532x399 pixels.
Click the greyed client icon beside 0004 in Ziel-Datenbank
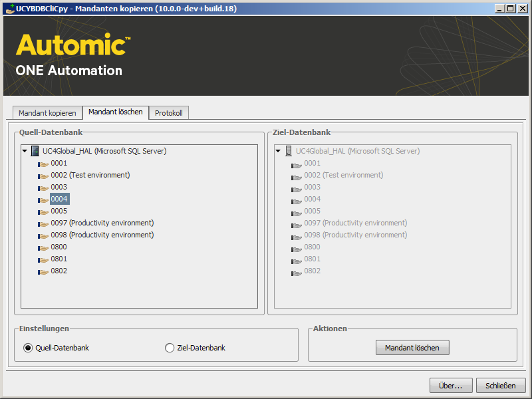click(296, 201)
